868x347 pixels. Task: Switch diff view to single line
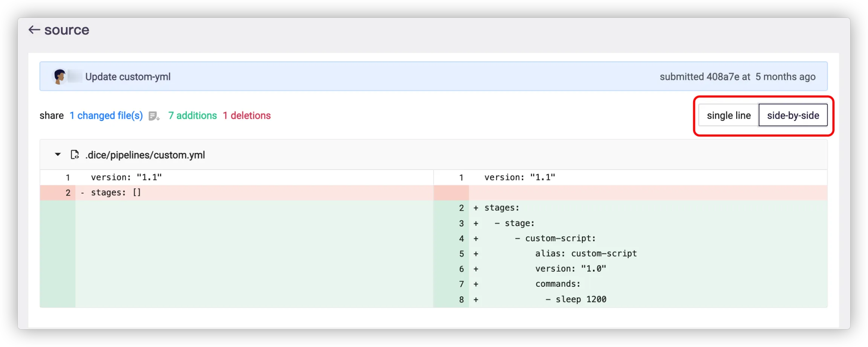(728, 115)
